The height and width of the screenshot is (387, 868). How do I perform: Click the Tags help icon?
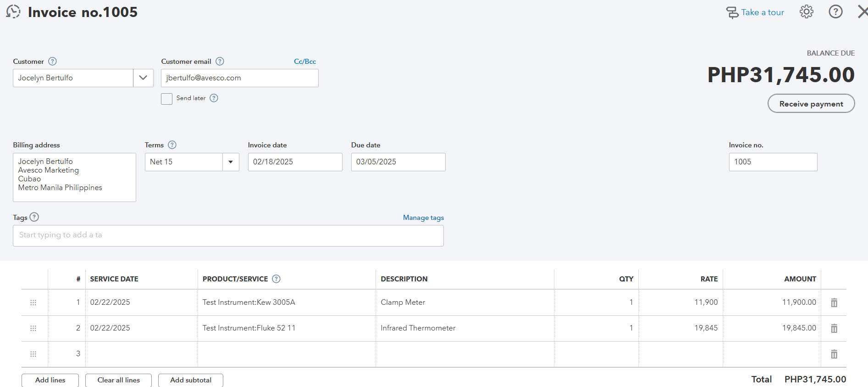tap(34, 217)
